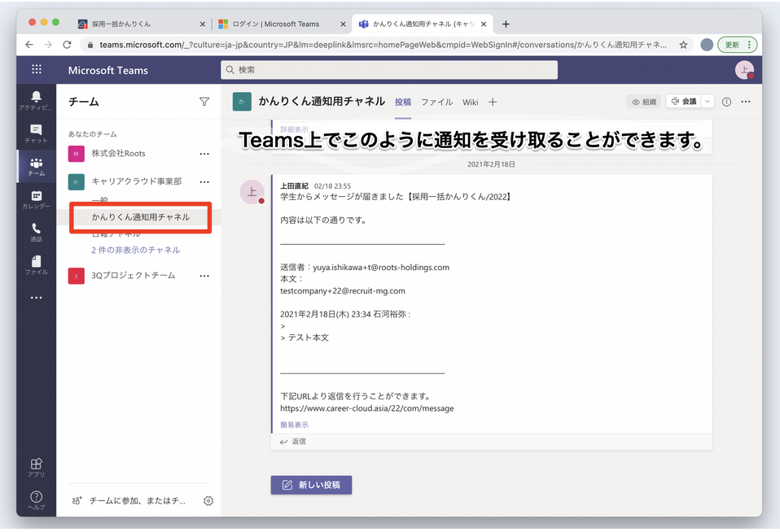780x532 pixels.
Task: Open アクティビティ in the left rail
Action: point(36,99)
